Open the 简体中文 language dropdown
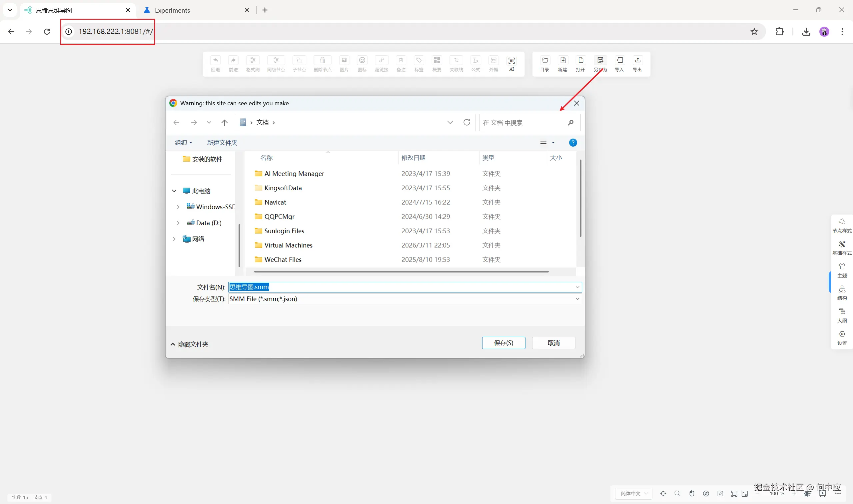853x504 pixels. (633, 493)
